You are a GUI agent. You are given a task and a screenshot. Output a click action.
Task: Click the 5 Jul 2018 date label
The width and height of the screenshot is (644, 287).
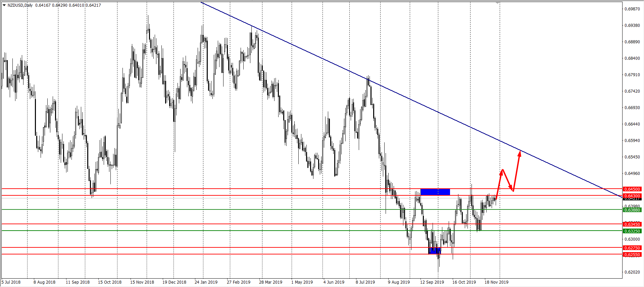(11, 282)
